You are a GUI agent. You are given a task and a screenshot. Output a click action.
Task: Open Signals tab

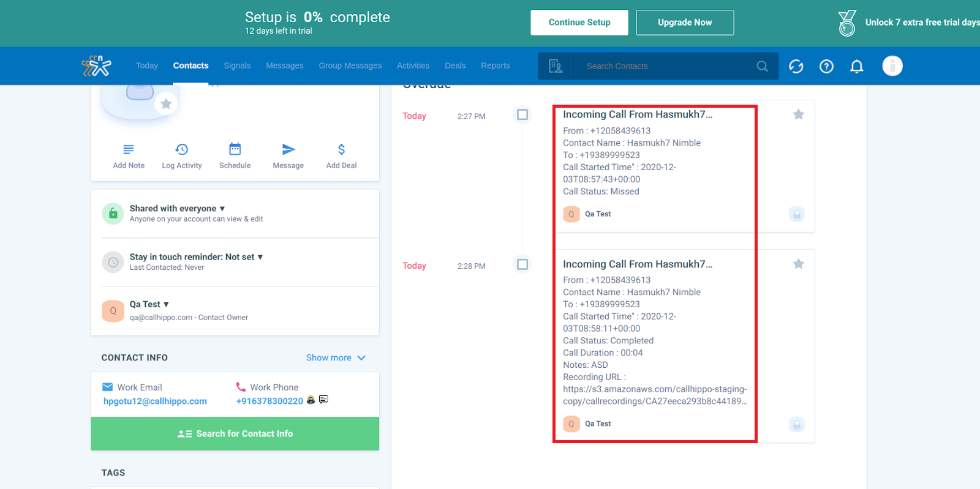coord(237,65)
